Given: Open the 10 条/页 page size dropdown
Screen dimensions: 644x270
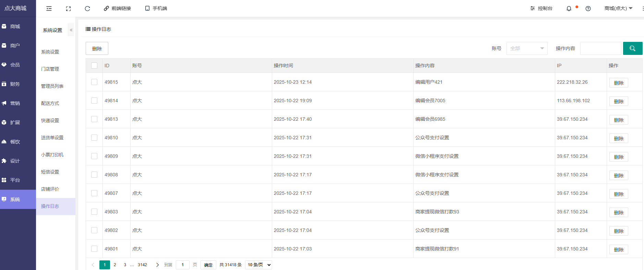Looking at the screenshot, I should 259,265.
